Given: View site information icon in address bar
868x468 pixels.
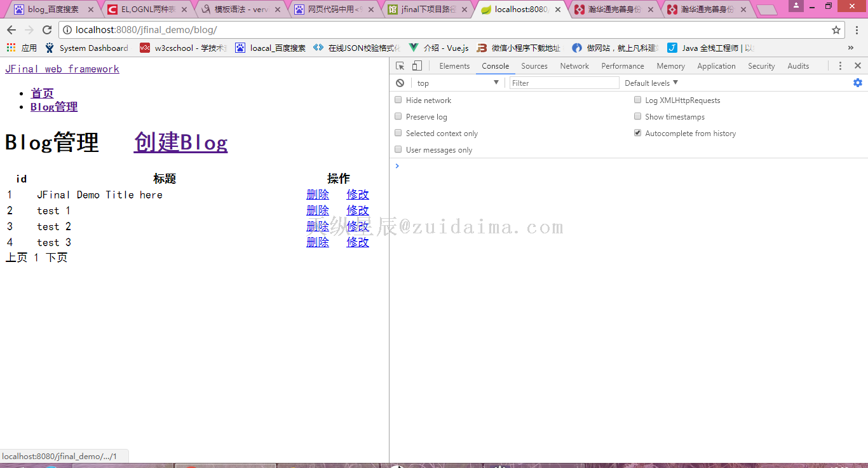Looking at the screenshot, I should tap(68, 30).
